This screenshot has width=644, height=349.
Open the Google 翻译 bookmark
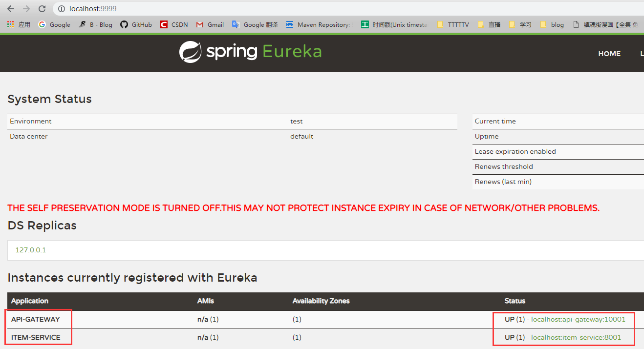pos(255,24)
